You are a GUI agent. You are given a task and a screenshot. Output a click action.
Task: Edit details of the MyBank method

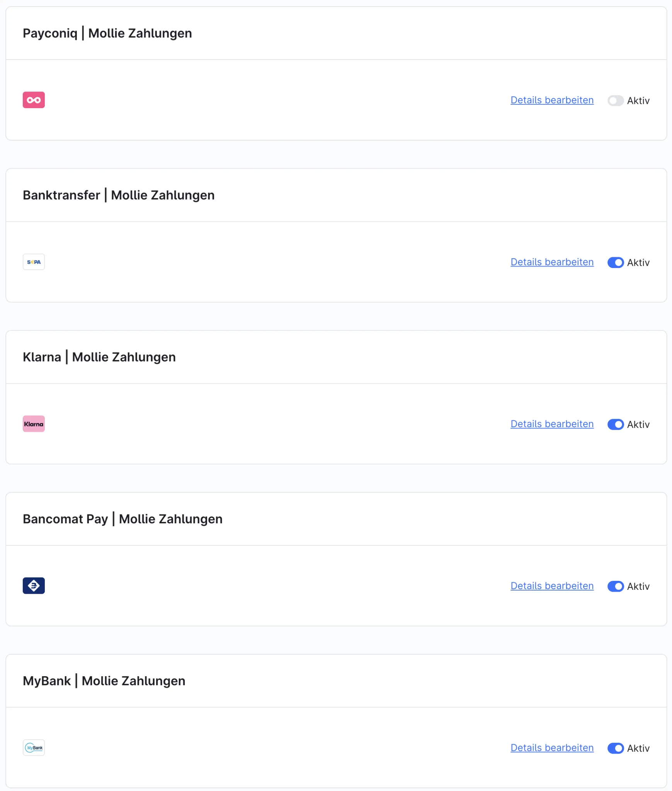pyautogui.click(x=552, y=747)
